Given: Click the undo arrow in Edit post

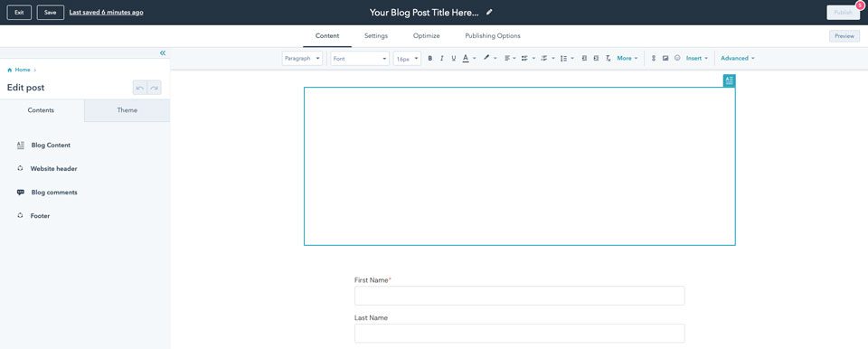Looking at the screenshot, I should tap(140, 88).
